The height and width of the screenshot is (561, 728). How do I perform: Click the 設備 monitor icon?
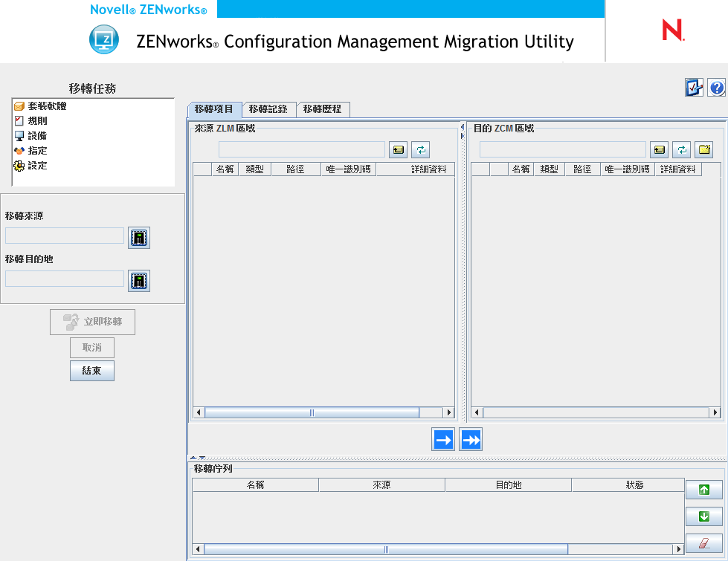click(x=19, y=136)
